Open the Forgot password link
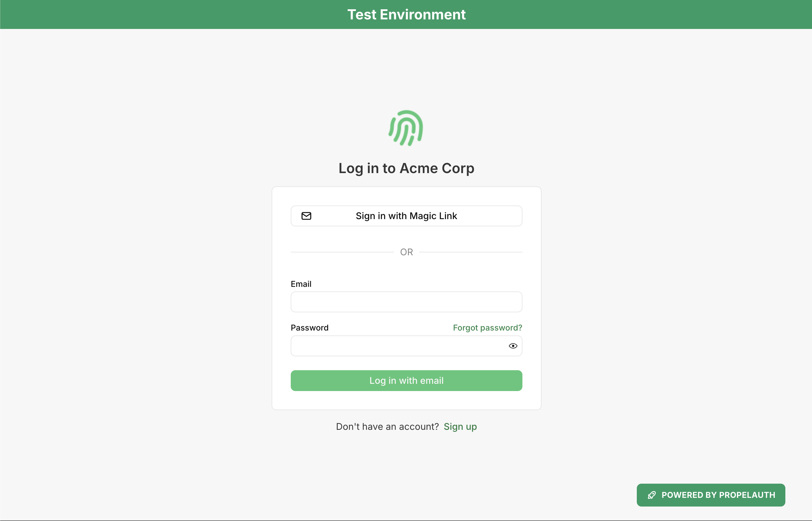The image size is (812, 521). click(487, 327)
